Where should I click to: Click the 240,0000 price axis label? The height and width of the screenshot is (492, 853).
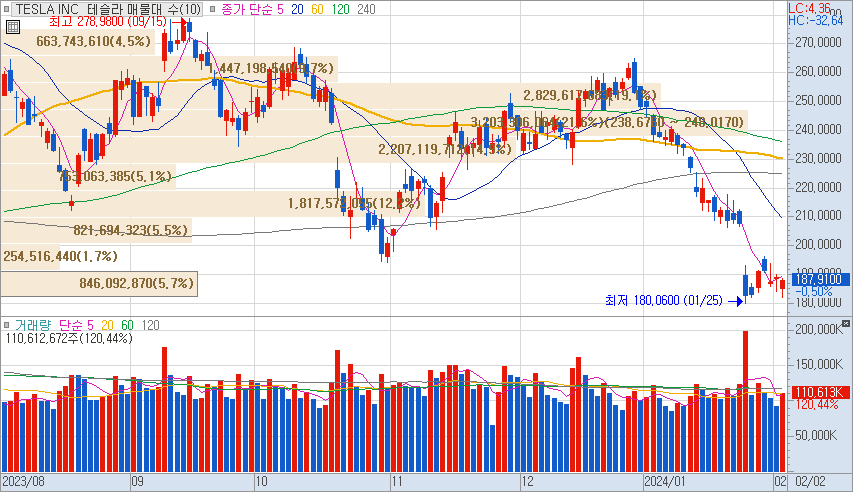click(x=818, y=129)
